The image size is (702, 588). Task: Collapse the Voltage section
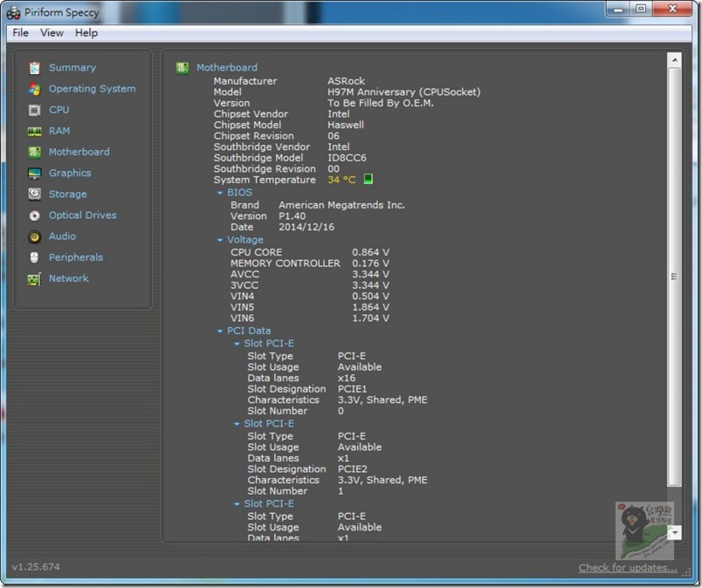220,240
